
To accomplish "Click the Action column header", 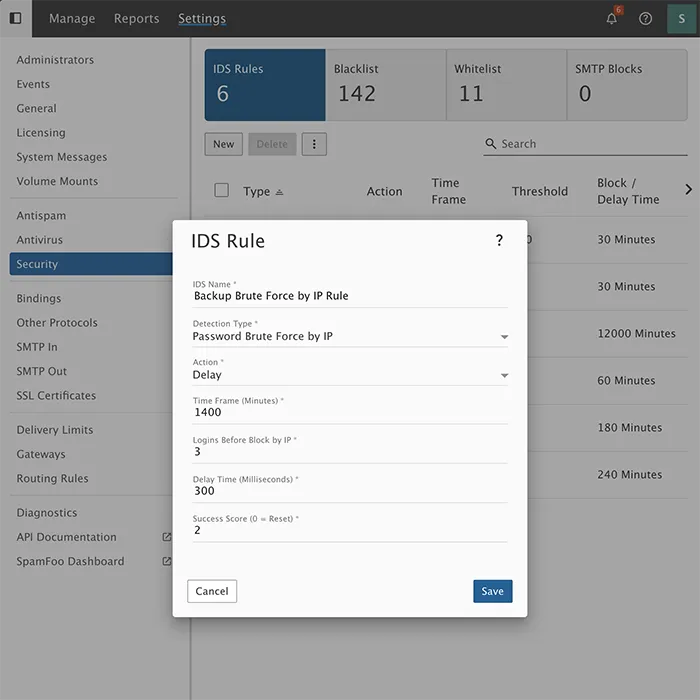I will 384,192.
